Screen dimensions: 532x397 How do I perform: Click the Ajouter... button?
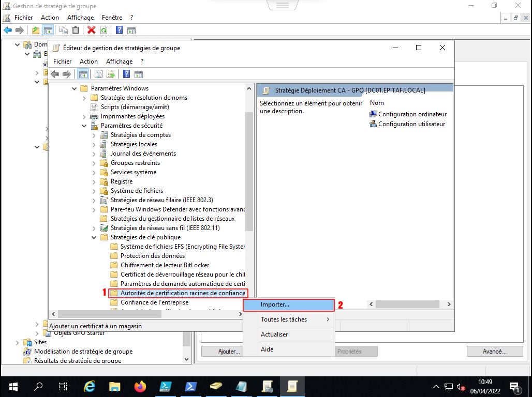(229, 352)
